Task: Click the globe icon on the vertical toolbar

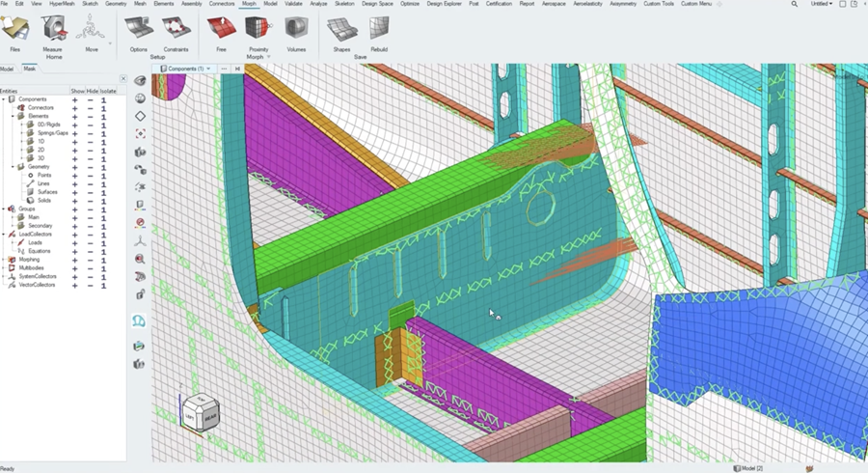Action: coord(140,98)
